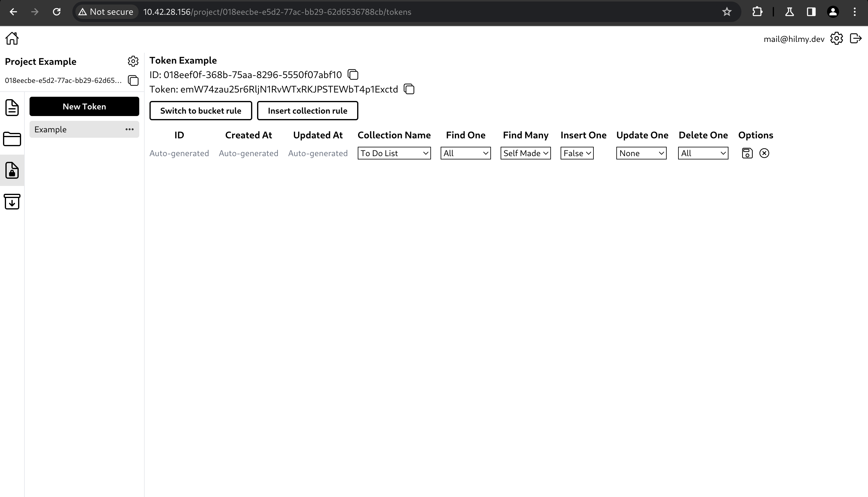Open the options menu for the Example token

pos(130,129)
